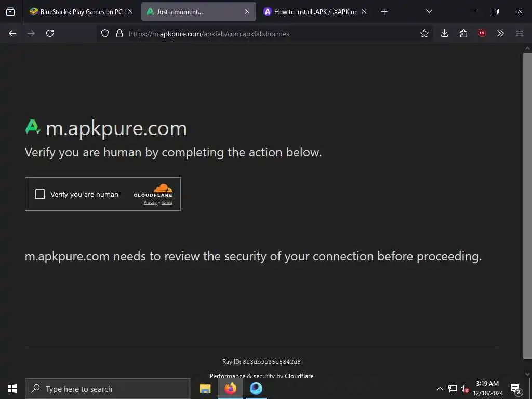View site security padlock details

pos(119,33)
